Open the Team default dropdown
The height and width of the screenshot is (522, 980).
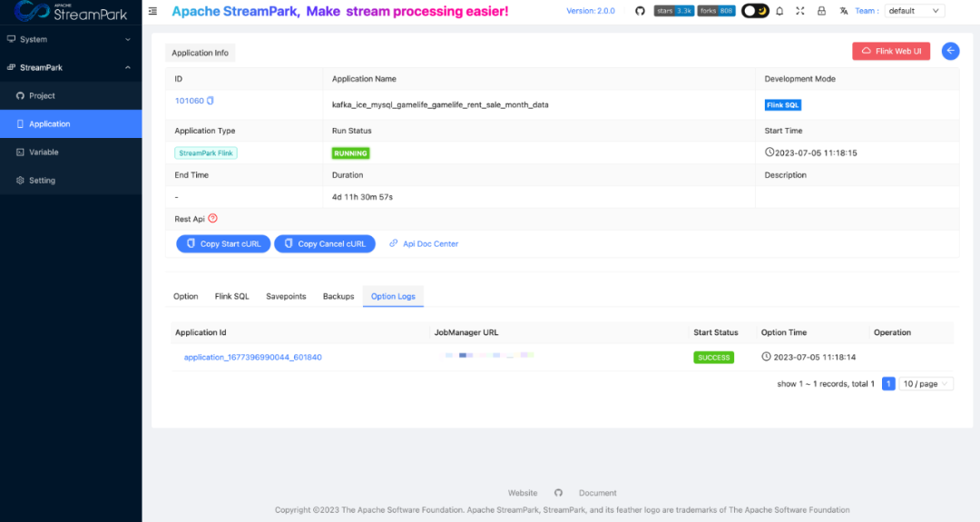[912, 11]
